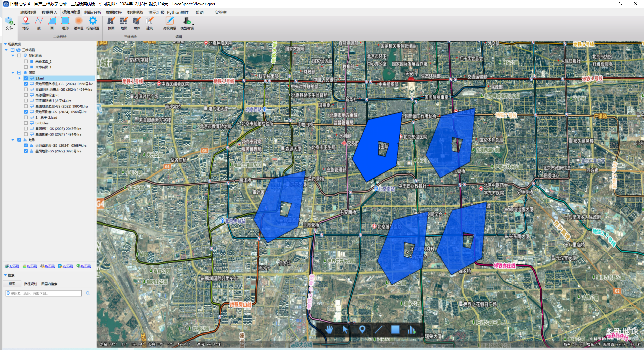The height and width of the screenshot is (350, 644).
Task: Open 标绘设置 plotting settings
Action: 93,23
